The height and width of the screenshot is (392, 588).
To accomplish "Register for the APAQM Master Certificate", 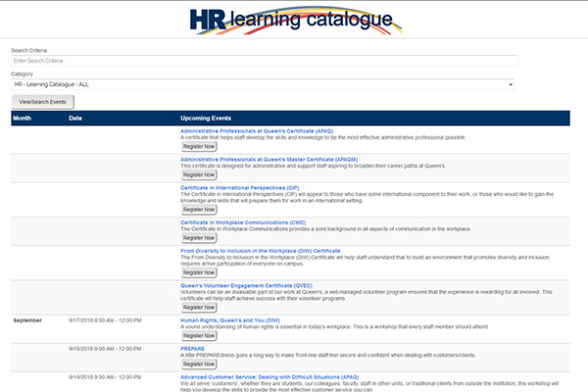I will pos(199,174).
